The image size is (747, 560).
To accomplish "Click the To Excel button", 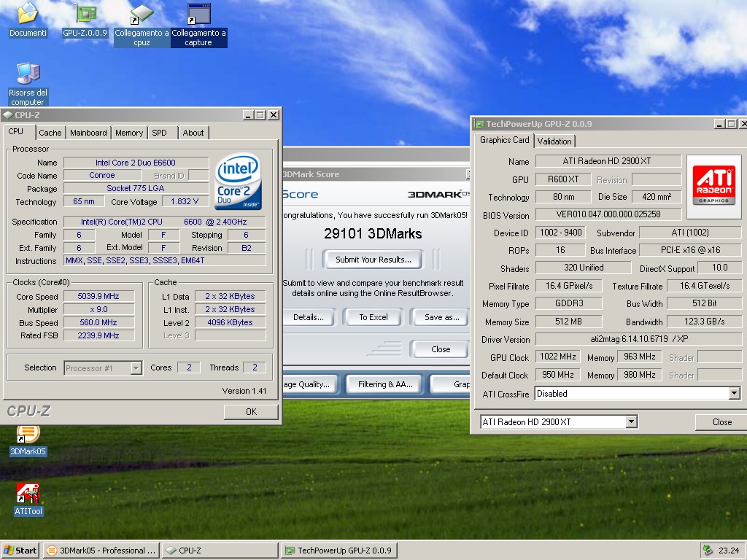I will [373, 317].
